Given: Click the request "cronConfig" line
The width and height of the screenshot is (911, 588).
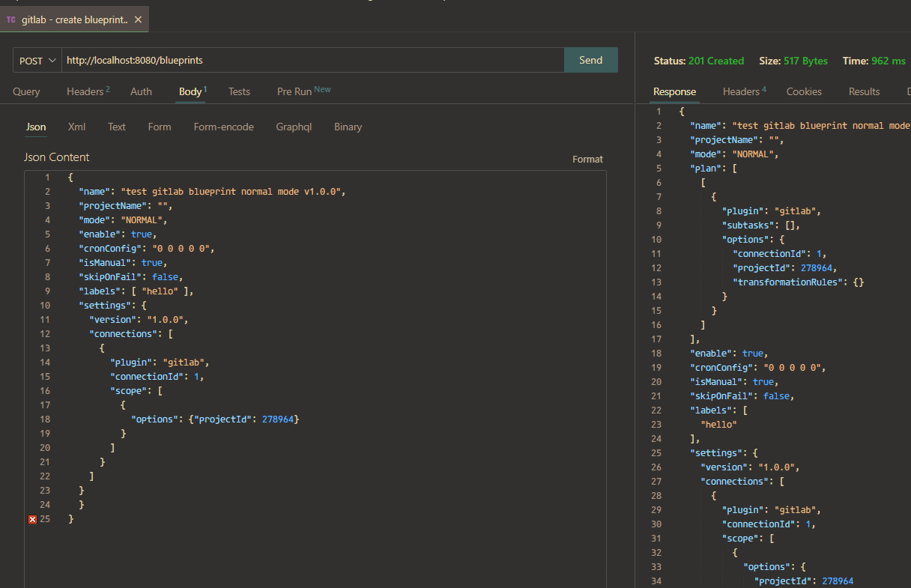Looking at the screenshot, I should coord(147,249).
